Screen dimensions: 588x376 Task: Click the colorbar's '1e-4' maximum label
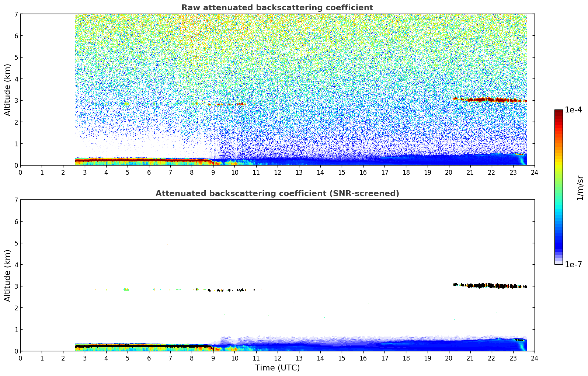573,110
